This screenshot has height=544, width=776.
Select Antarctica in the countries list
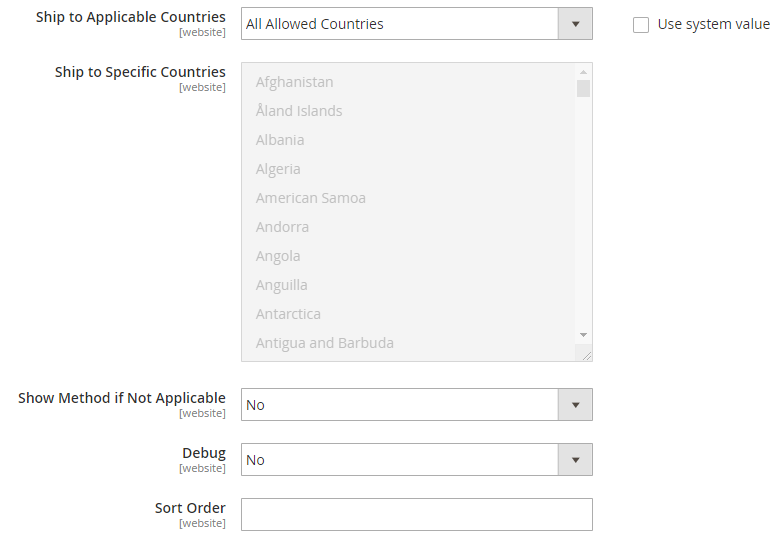(x=288, y=314)
